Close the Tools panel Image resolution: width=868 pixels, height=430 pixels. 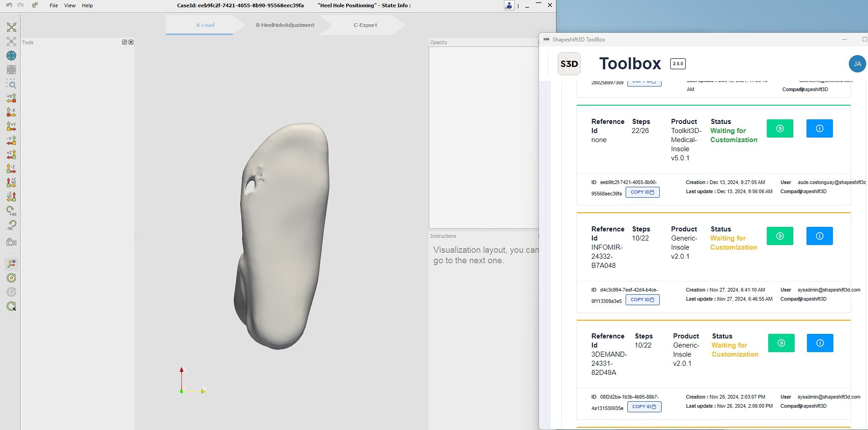pyautogui.click(x=131, y=42)
